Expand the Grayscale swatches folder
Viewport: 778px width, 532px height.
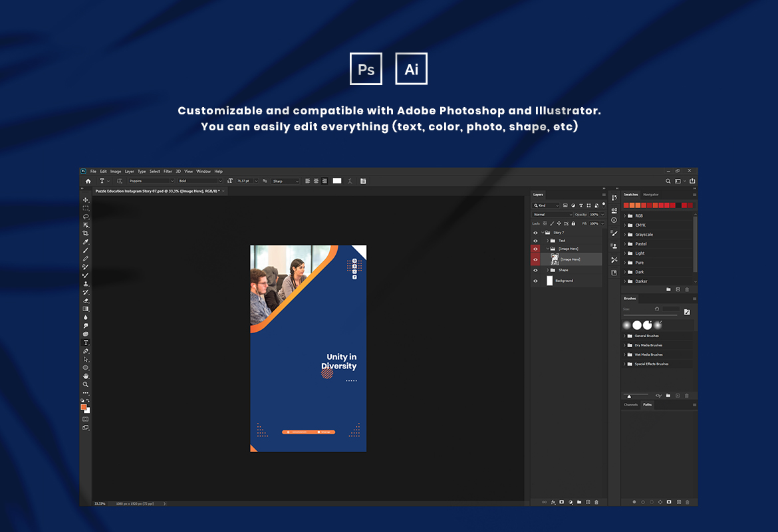click(x=624, y=235)
